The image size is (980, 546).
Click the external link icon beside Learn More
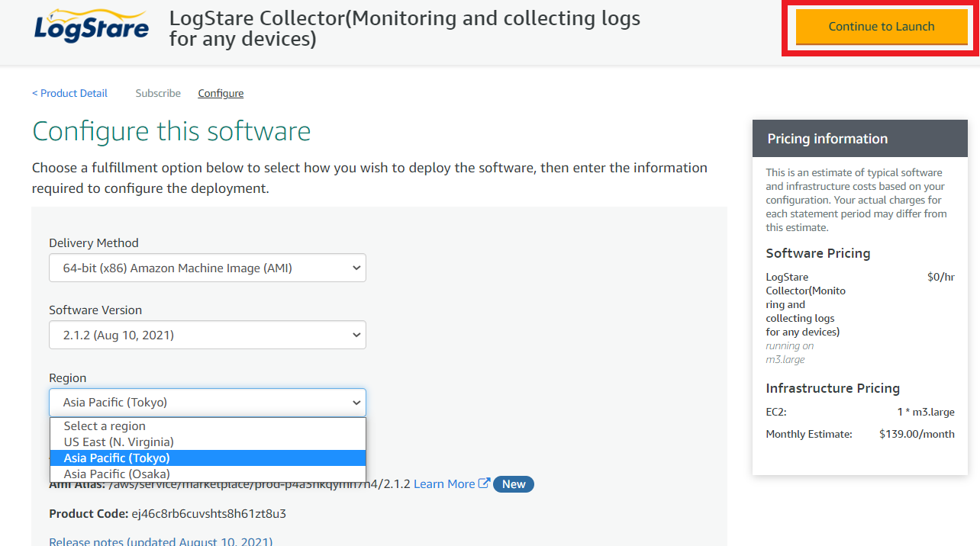click(484, 483)
